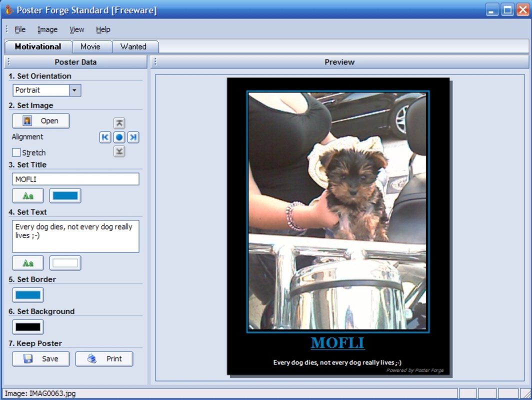
Task: Select the bottom image alignment icon
Action: click(x=118, y=151)
